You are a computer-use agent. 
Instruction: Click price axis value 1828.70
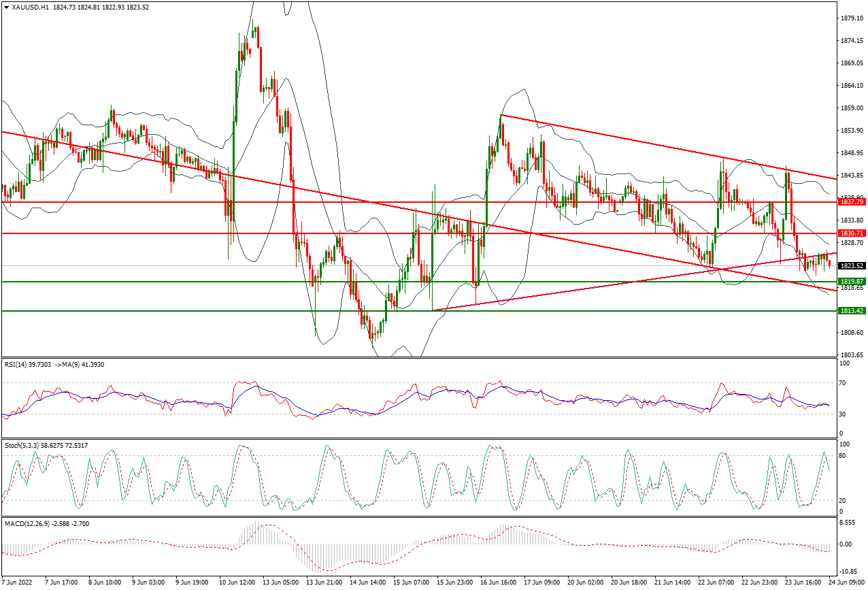tap(852, 243)
